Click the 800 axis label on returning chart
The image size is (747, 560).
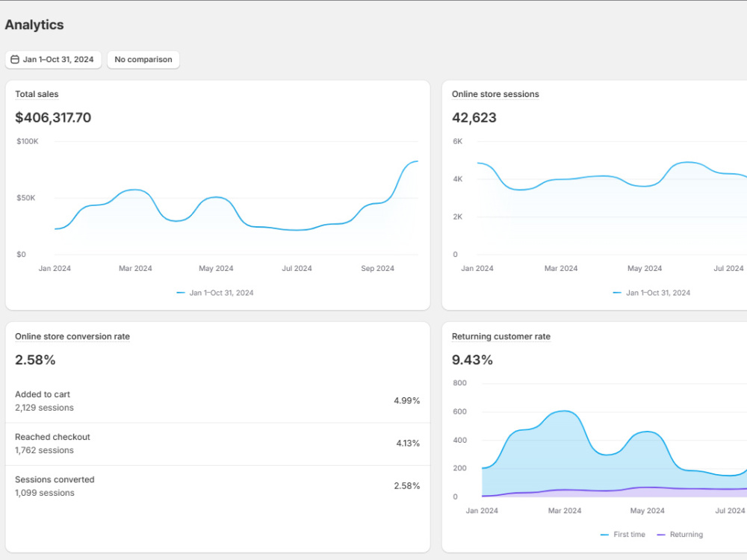tap(459, 383)
